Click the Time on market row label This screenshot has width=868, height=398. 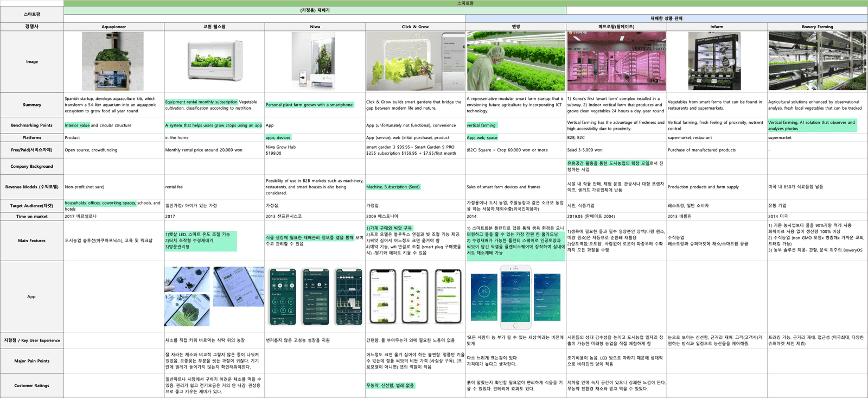pyautogui.click(x=32, y=217)
